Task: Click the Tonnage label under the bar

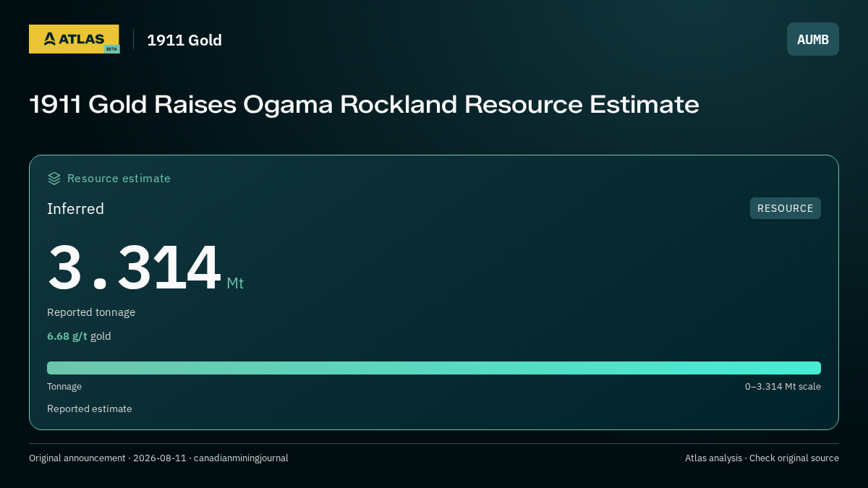Action: [64, 387]
